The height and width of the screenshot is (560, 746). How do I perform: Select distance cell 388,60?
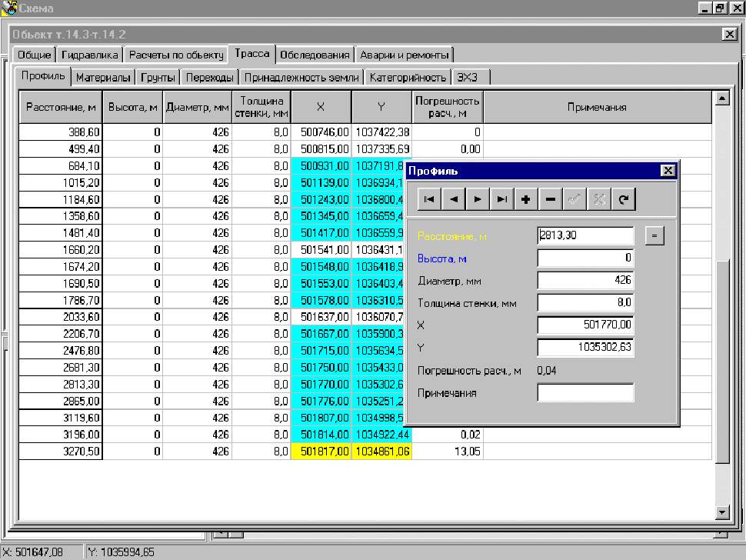61,132
